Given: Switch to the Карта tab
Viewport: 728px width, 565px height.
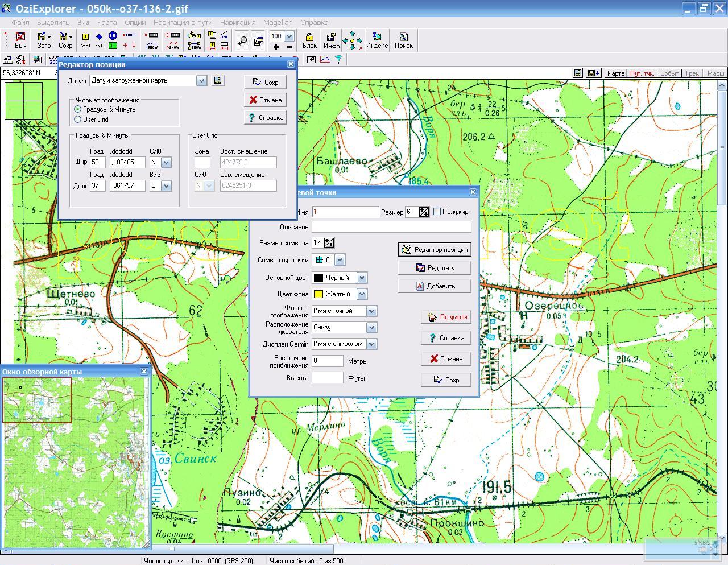Looking at the screenshot, I should (615, 73).
